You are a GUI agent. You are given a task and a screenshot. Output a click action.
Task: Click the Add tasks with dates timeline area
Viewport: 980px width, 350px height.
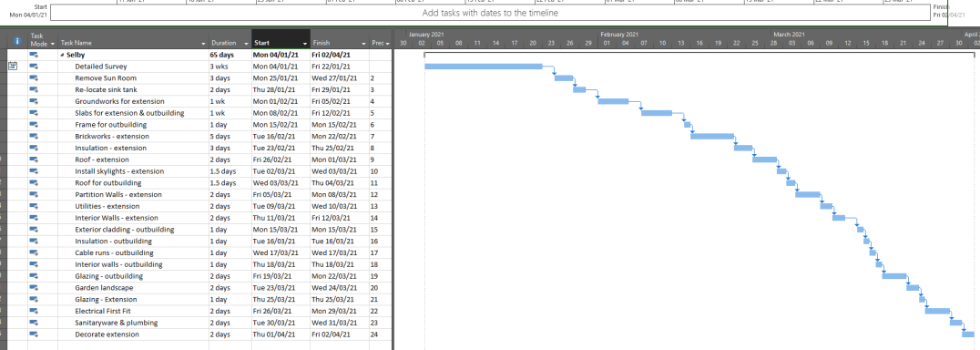490,13
